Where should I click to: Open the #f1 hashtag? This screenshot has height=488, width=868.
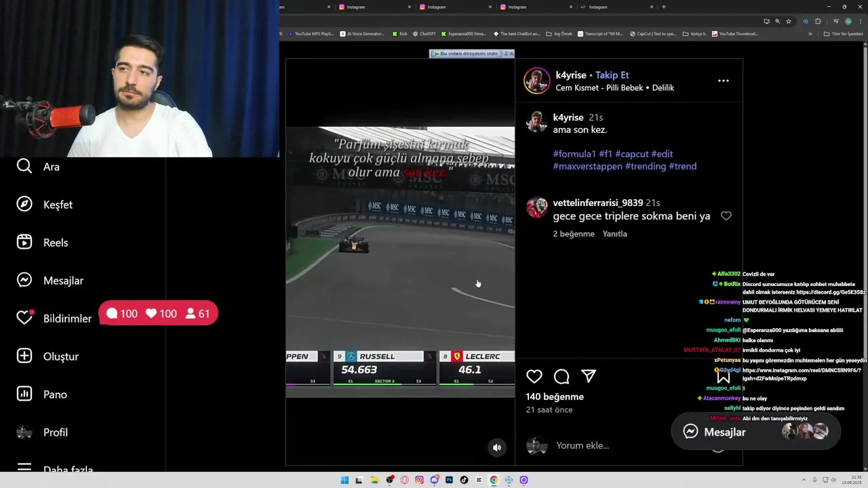tap(606, 154)
